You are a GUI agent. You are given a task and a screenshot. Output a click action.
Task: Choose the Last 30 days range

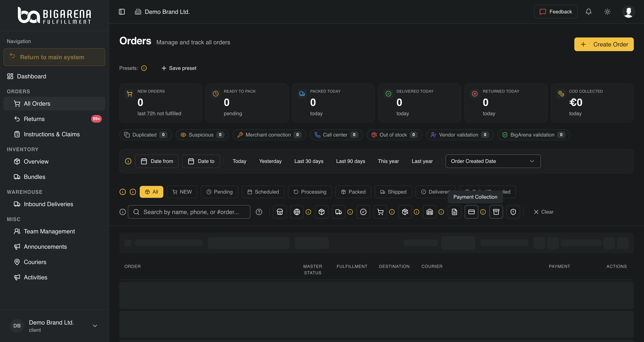click(309, 161)
